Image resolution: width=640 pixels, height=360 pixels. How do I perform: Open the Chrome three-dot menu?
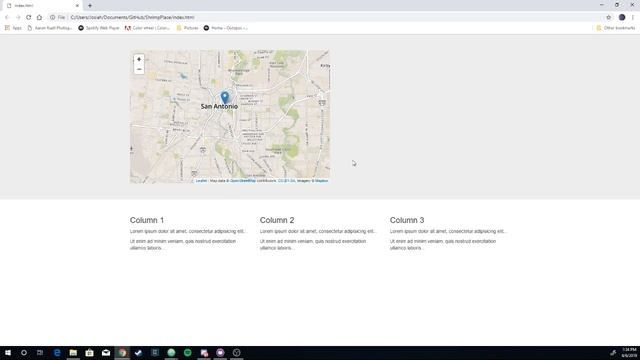click(x=633, y=17)
